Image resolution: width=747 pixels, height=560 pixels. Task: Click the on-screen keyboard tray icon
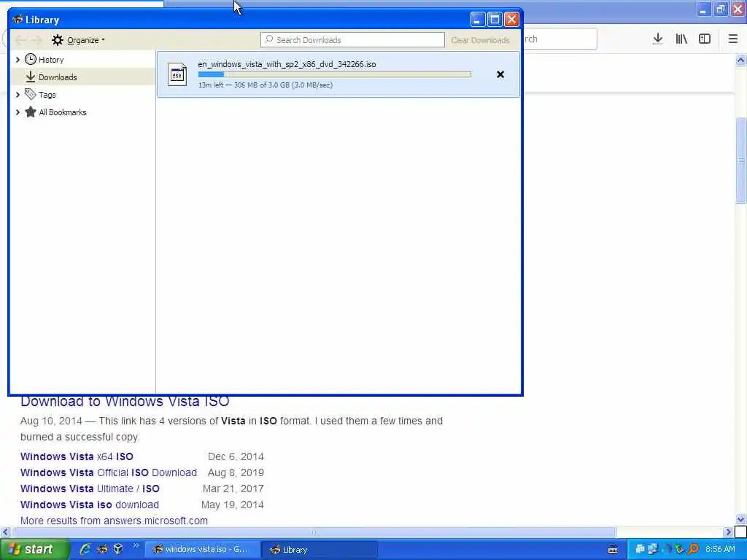click(x=613, y=550)
